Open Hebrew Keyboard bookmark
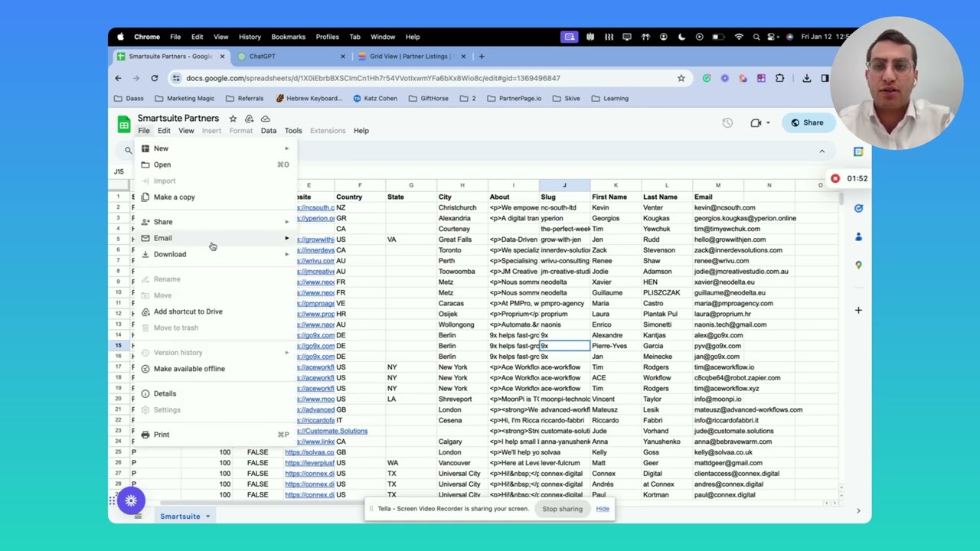Viewport: 980px width, 551px height. pos(309,99)
